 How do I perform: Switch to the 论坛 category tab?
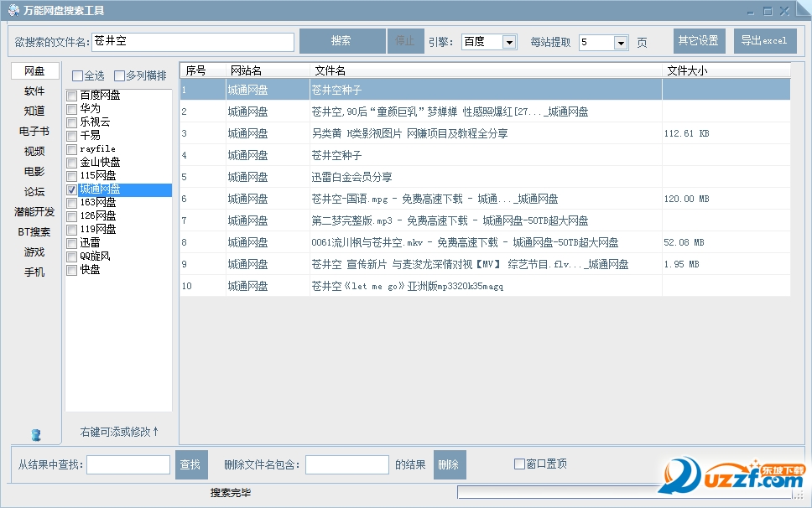point(34,192)
